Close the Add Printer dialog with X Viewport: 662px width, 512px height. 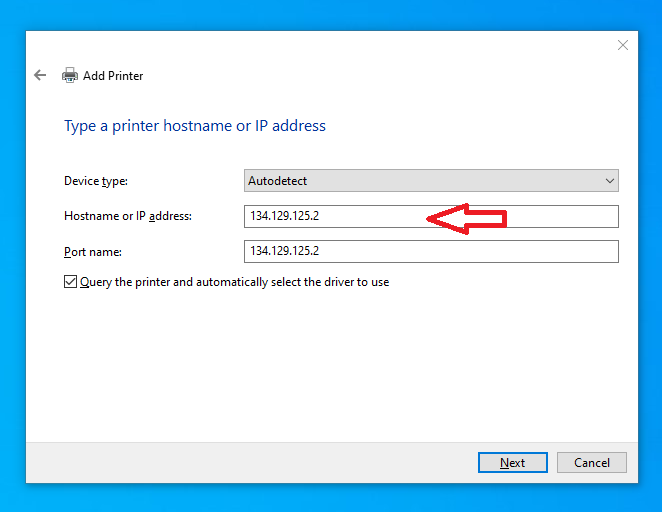tap(622, 45)
